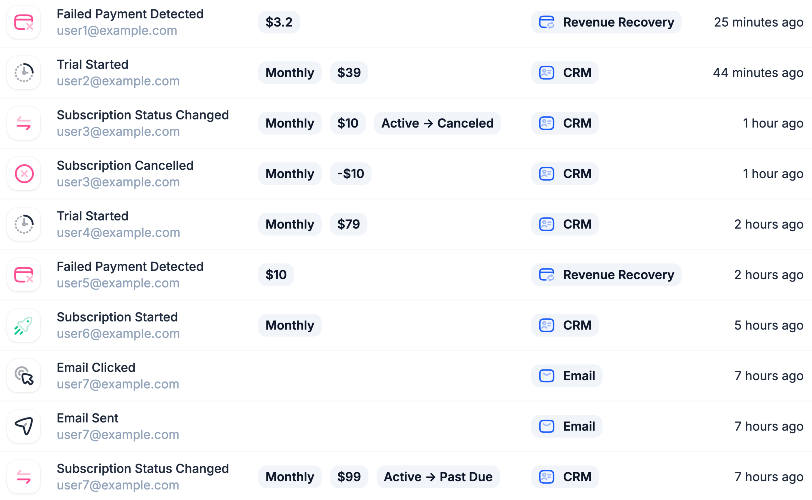Image resolution: width=812 pixels, height=500 pixels.
Task: Click the Revenue Recovery tag for user1
Action: pos(606,22)
